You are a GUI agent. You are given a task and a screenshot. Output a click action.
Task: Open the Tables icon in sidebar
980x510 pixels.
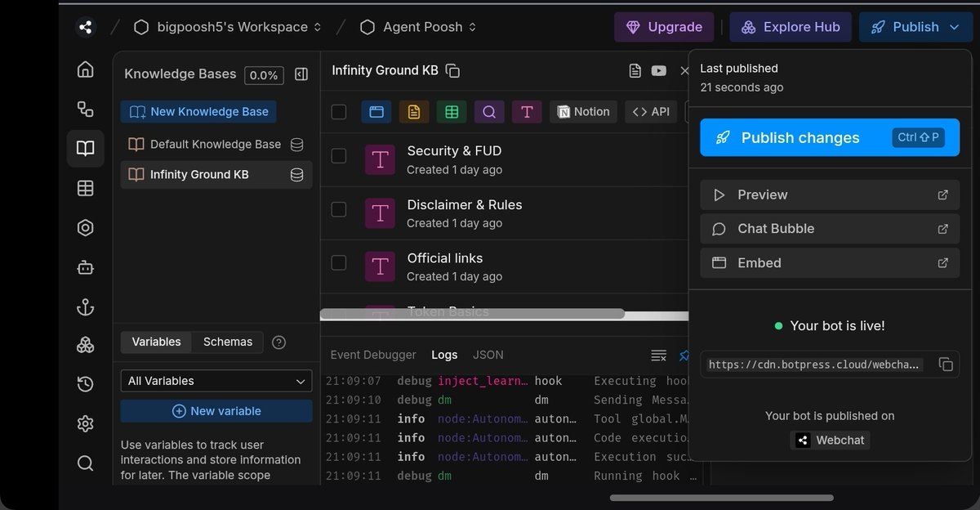point(85,188)
